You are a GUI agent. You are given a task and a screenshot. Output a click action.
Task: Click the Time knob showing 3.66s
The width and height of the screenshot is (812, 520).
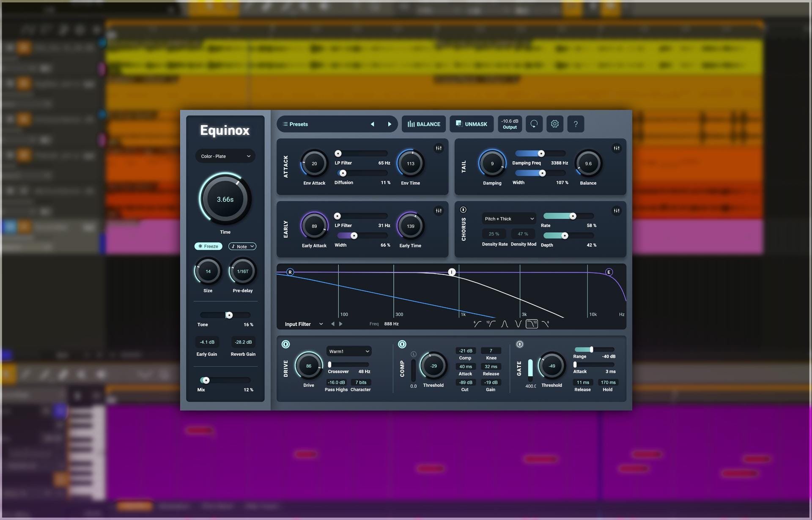tap(225, 199)
